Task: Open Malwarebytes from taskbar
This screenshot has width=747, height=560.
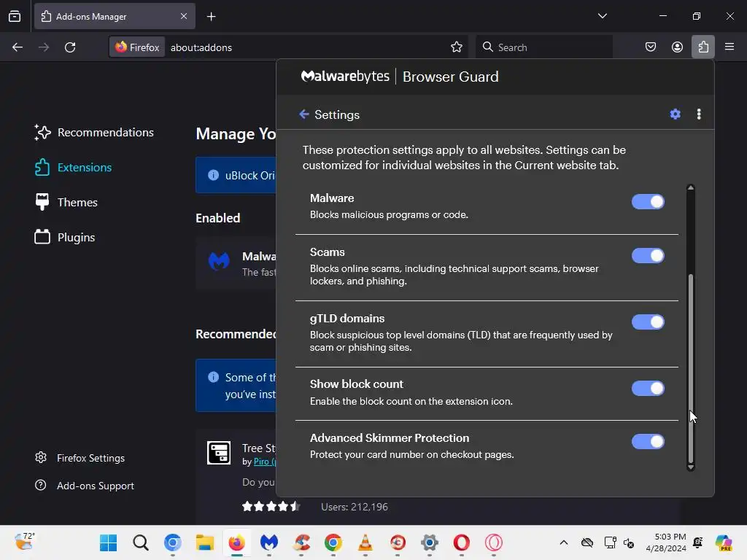Action: [x=269, y=542]
